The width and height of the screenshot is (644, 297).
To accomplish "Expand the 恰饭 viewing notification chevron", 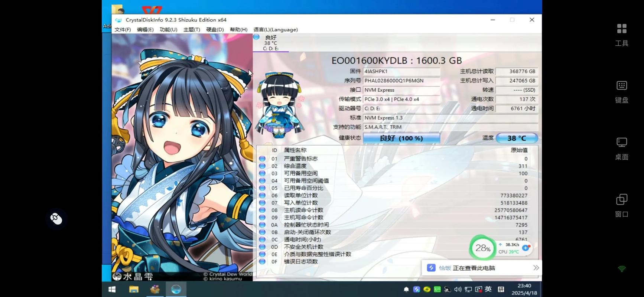I will pos(536,268).
